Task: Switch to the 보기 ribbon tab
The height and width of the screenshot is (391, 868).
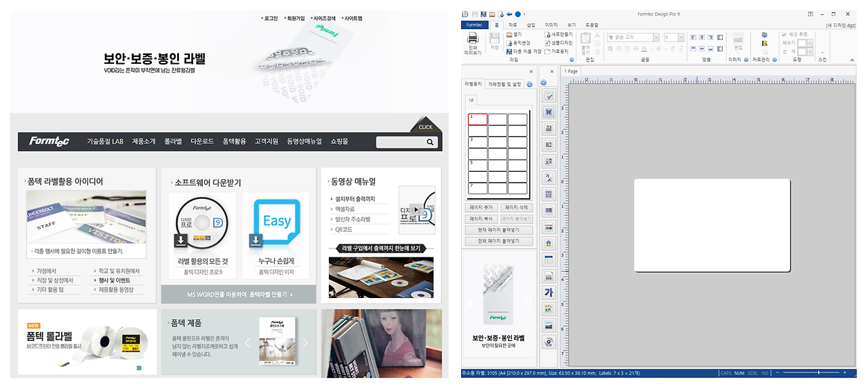Action: pos(572,25)
